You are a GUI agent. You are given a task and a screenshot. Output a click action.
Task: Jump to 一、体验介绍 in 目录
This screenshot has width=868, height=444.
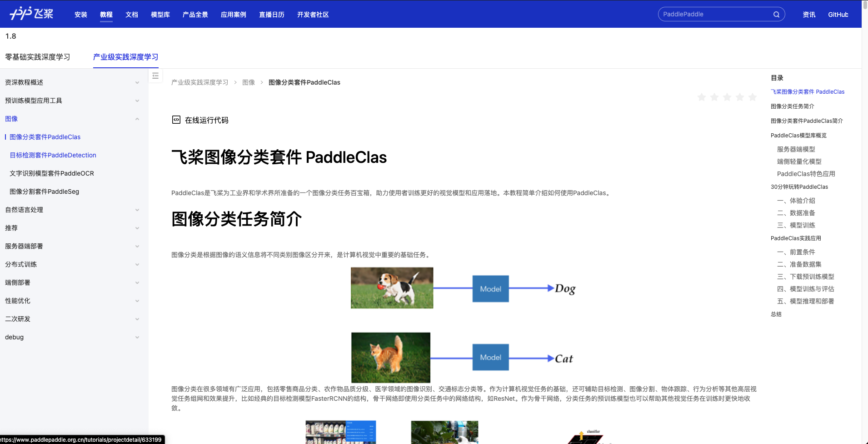(x=796, y=201)
